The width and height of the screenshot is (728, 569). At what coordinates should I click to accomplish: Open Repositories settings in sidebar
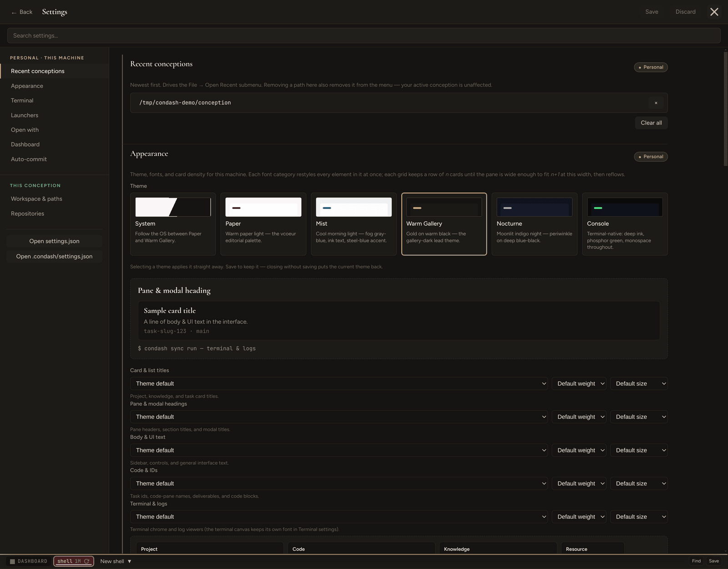pos(54,213)
